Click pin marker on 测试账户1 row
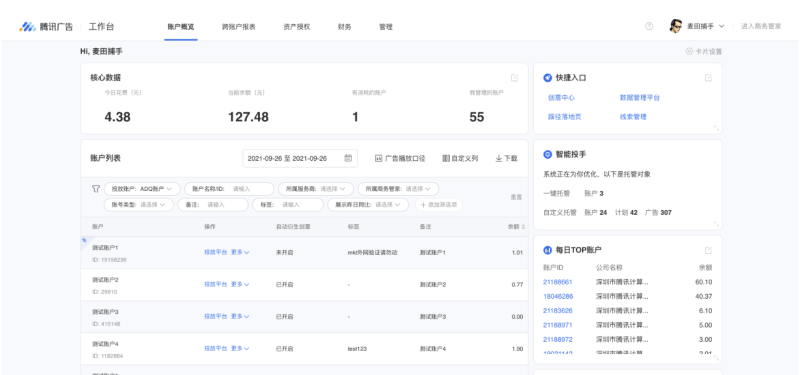This screenshot has height=375, width=800. click(84, 240)
